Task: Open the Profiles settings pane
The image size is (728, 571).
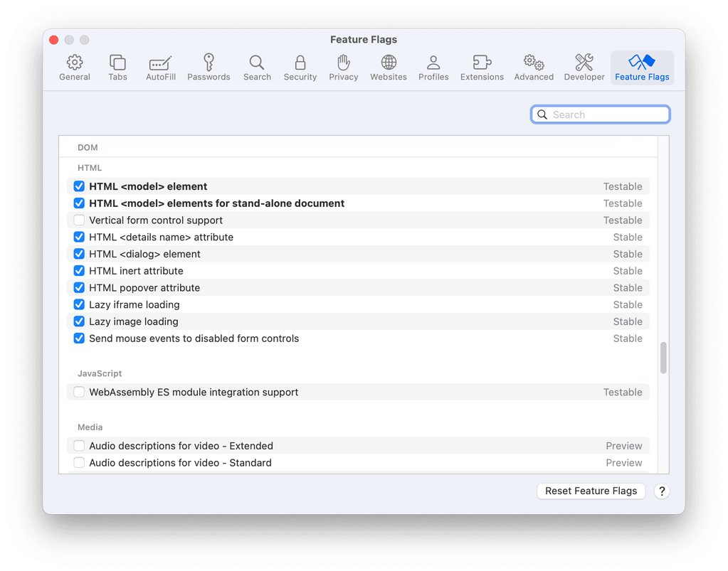Action: (433, 68)
